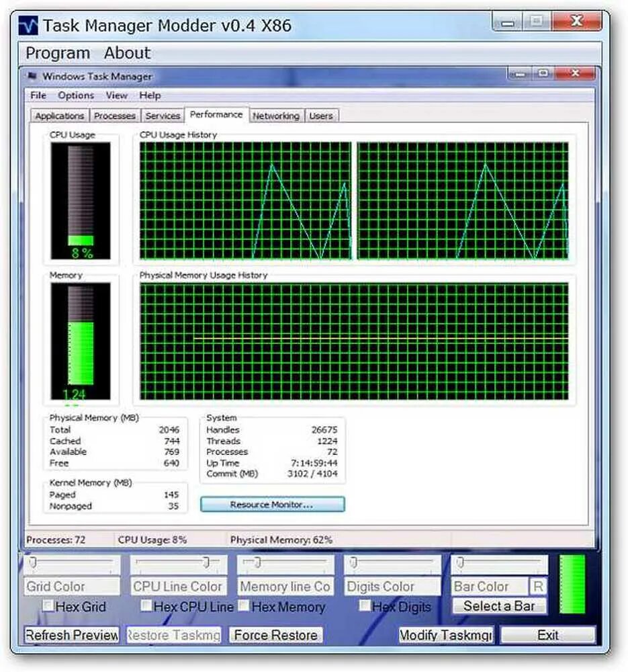
Task: Click the Task Manager Modder title bar icon
Action: point(28,26)
